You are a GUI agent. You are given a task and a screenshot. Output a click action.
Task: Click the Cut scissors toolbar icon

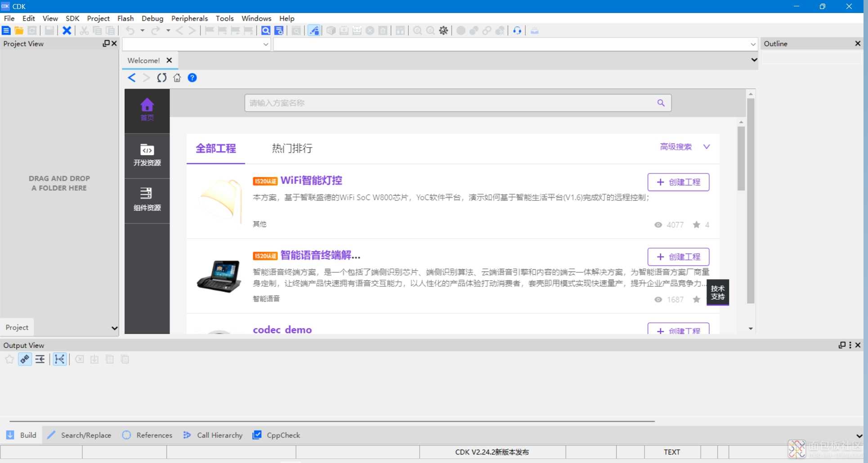tap(84, 31)
